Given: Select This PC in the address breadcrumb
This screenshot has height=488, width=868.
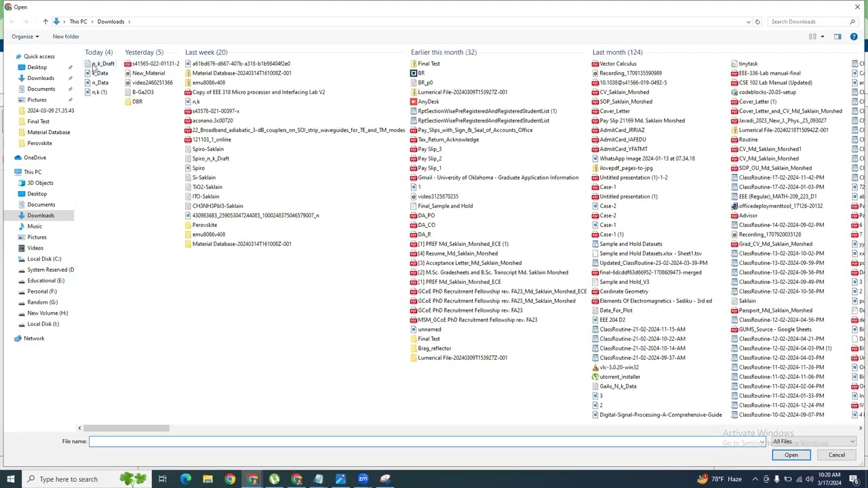Looking at the screenshot, I should click(x=78, y=22).
